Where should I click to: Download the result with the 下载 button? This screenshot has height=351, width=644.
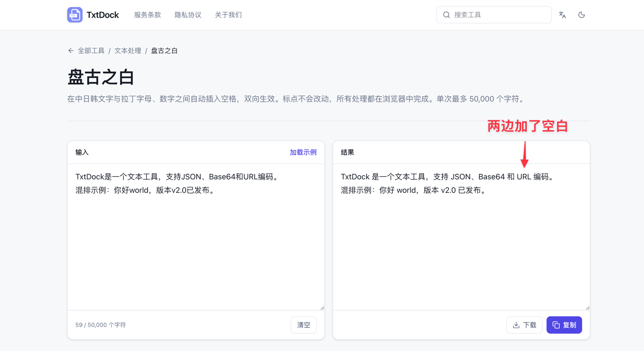[524, 325]
